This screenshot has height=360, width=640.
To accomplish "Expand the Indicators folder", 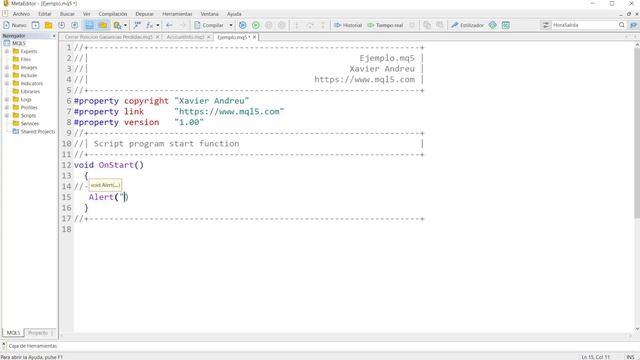I will coord(7,83).
